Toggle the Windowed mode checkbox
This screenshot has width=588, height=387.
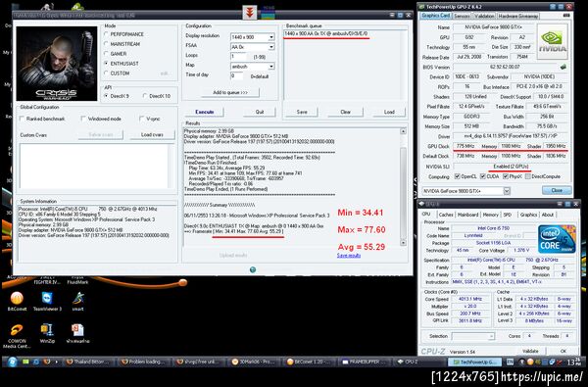pos(83,119)
